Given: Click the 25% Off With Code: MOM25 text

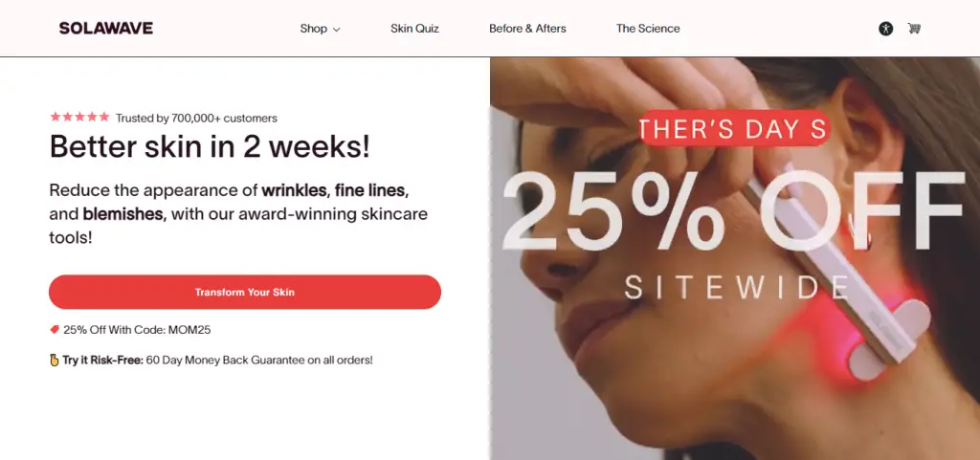Looking at the screenshot, I should [137, 330].
